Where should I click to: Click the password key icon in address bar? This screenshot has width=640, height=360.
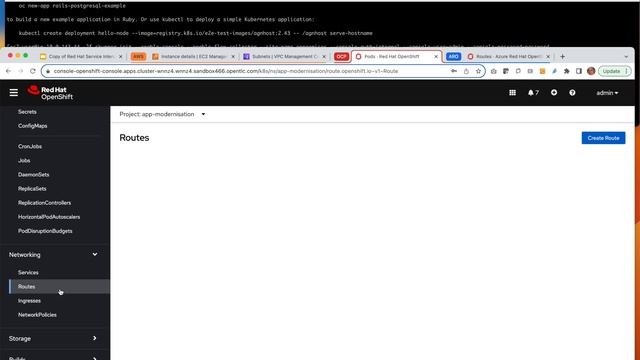tap(454, 71)
